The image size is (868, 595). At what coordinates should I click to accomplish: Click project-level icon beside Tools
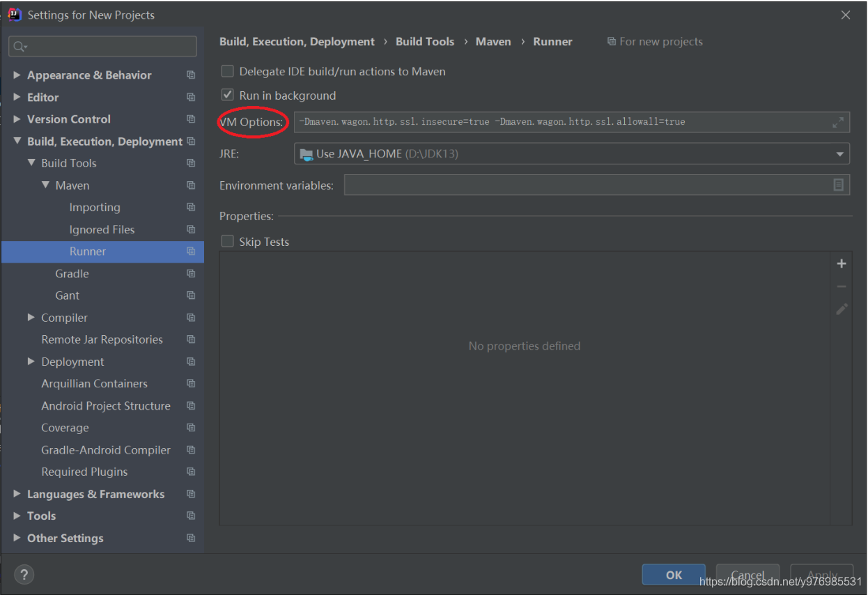point(191,516)
